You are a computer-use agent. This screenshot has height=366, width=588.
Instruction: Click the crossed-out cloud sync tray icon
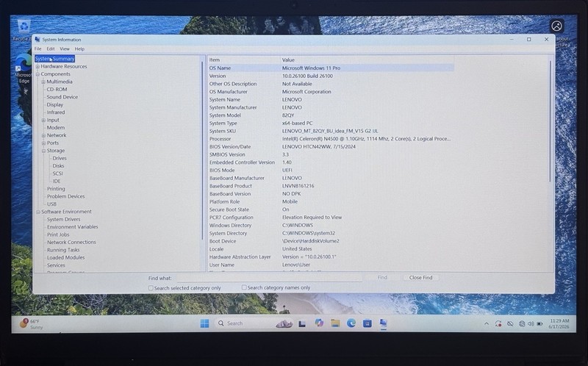(x=510, y=323)
